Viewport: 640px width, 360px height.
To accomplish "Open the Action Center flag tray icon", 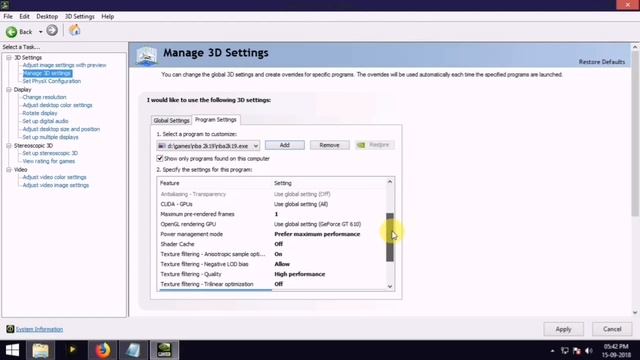I will [577, 351].
